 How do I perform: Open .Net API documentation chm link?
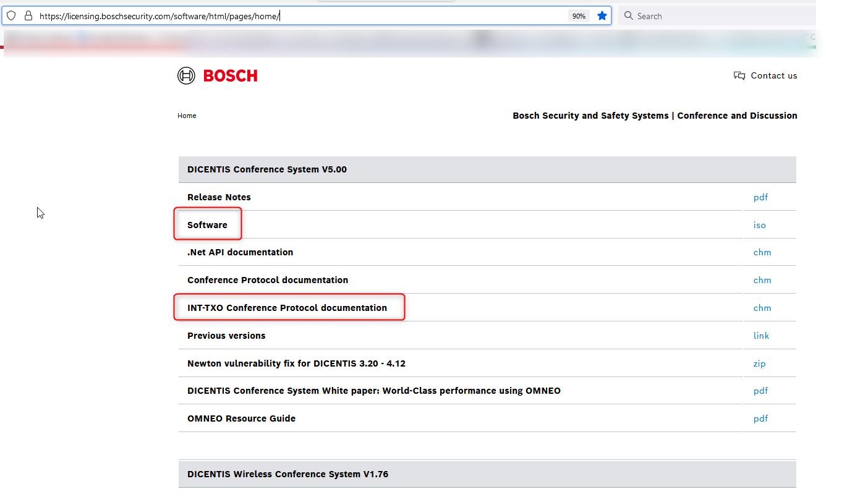[762, 252]
